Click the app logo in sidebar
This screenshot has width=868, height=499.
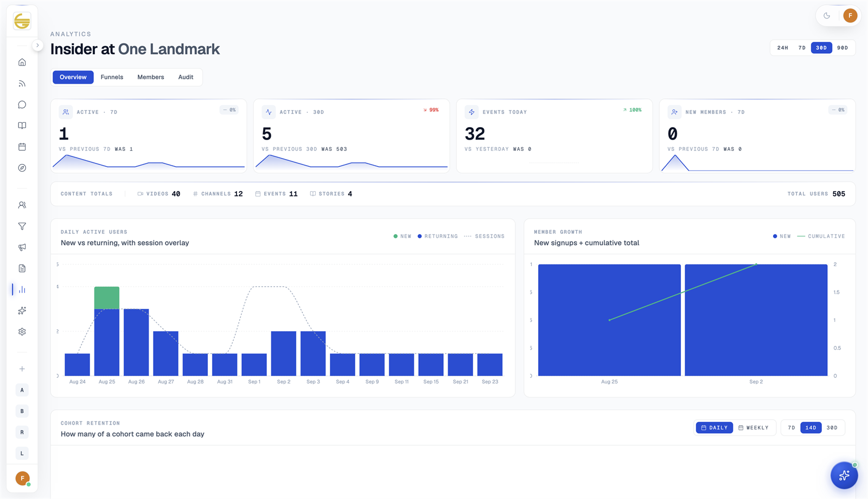(22, 21)
